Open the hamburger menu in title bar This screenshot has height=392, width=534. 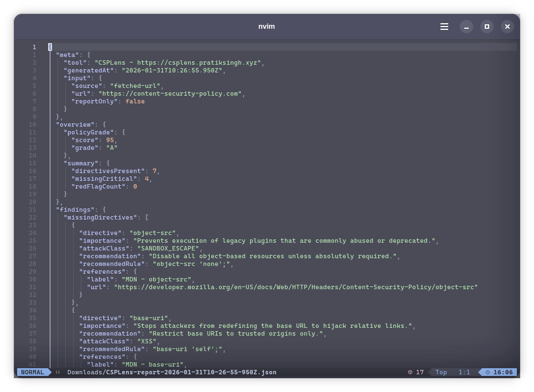444,27
